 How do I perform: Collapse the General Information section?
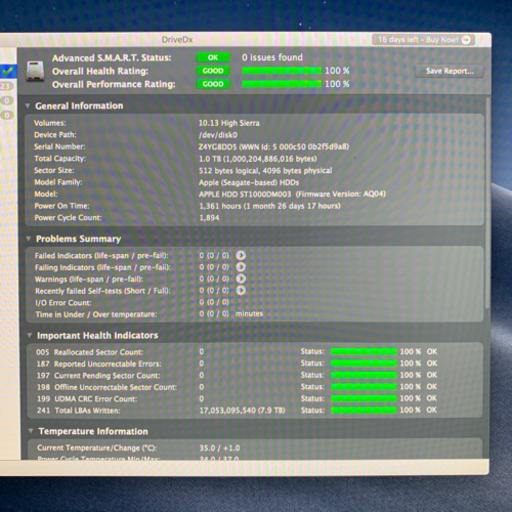28,106
